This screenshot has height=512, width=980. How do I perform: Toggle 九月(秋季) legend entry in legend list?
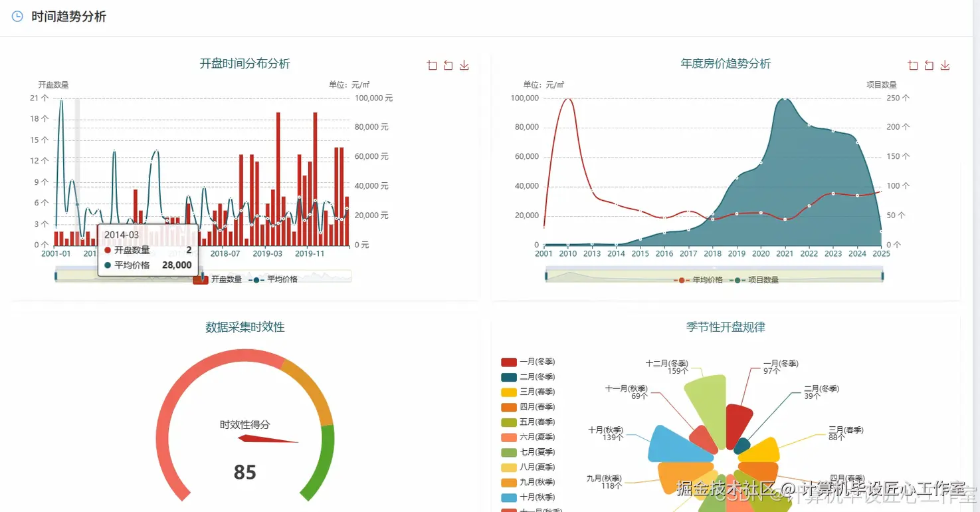[528, 482]
